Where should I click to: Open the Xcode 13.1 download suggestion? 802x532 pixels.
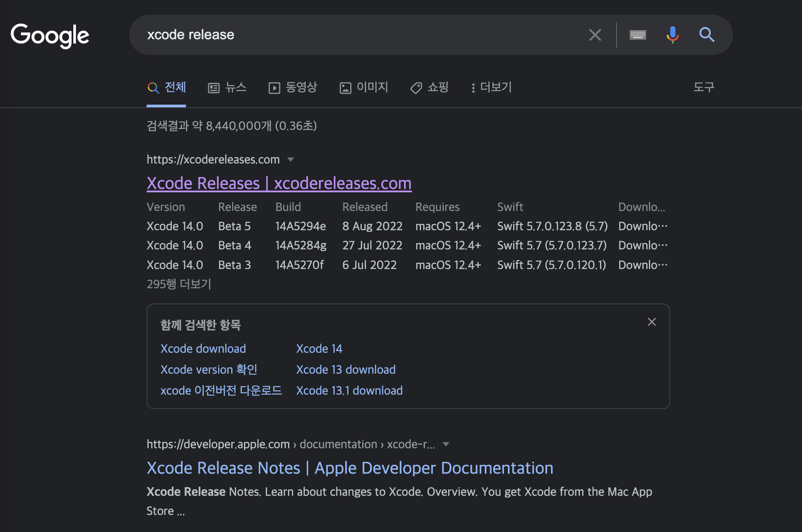click(x=350, y=391)
